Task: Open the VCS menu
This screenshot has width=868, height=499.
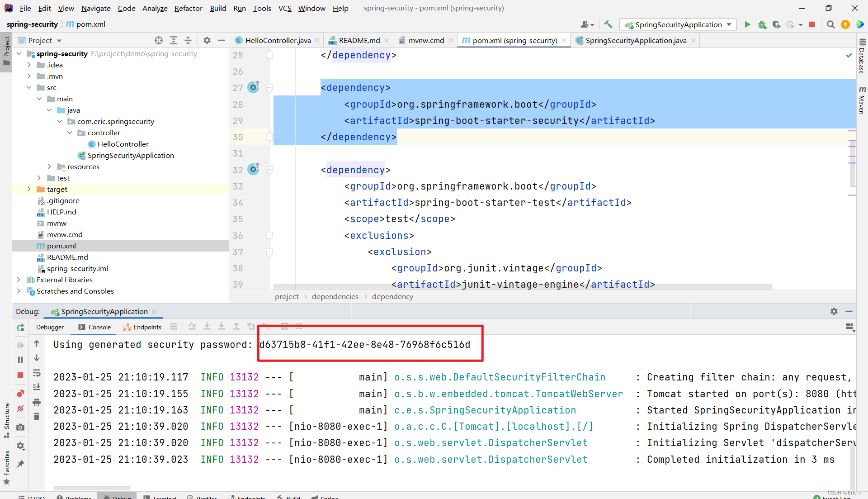Action: pos(284,8)
